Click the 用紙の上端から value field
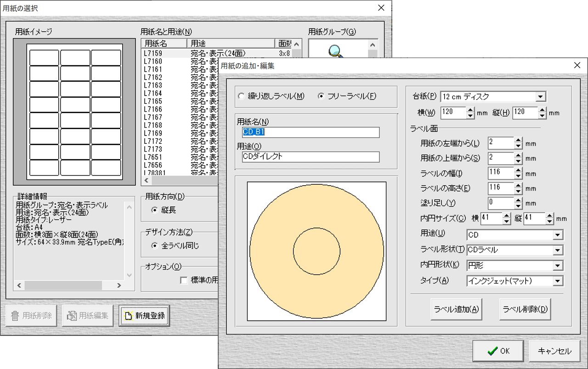Screen dimensions: 588x369 502,158
